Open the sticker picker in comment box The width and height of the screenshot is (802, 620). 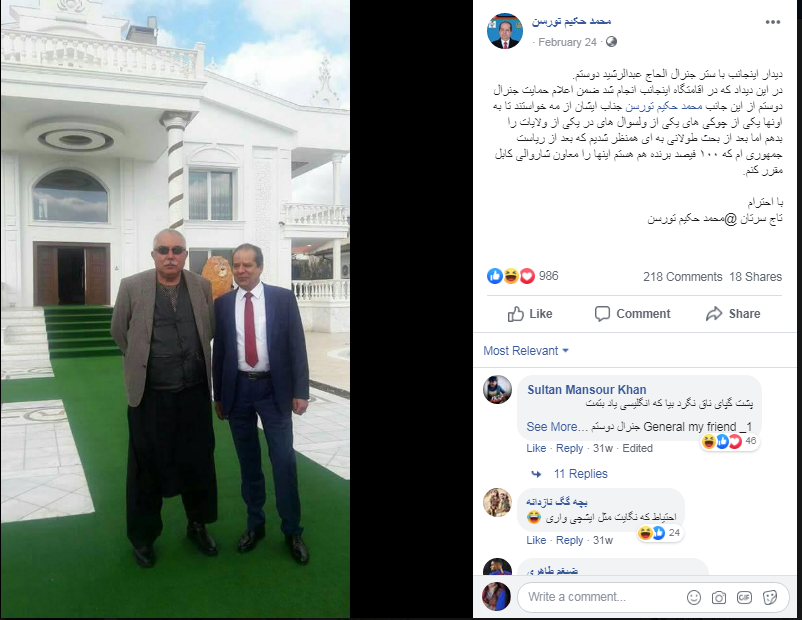[769, 597]
